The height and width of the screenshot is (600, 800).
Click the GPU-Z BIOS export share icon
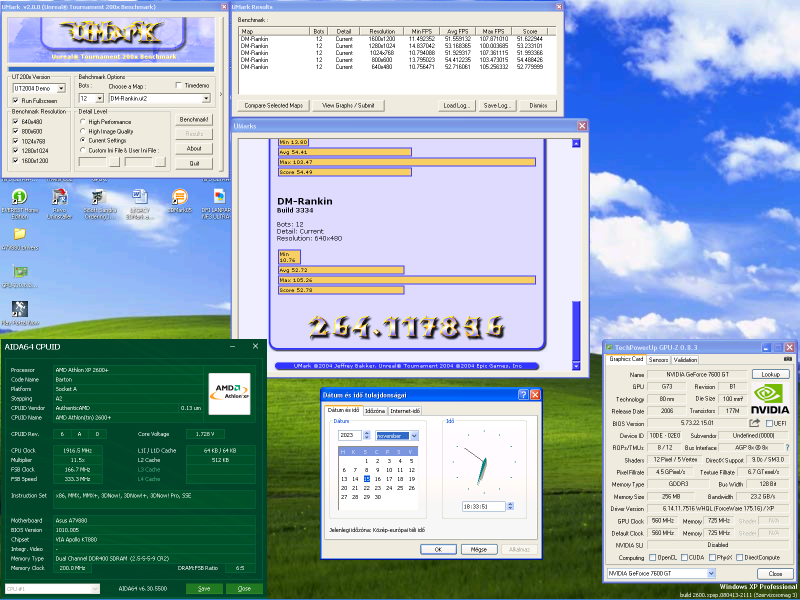point(755,423)
